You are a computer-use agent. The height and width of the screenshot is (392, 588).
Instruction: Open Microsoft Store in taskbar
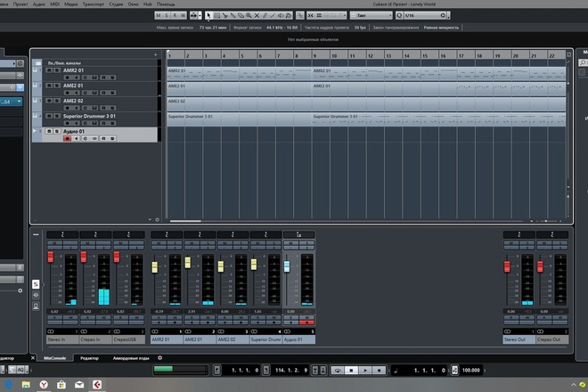61,385
